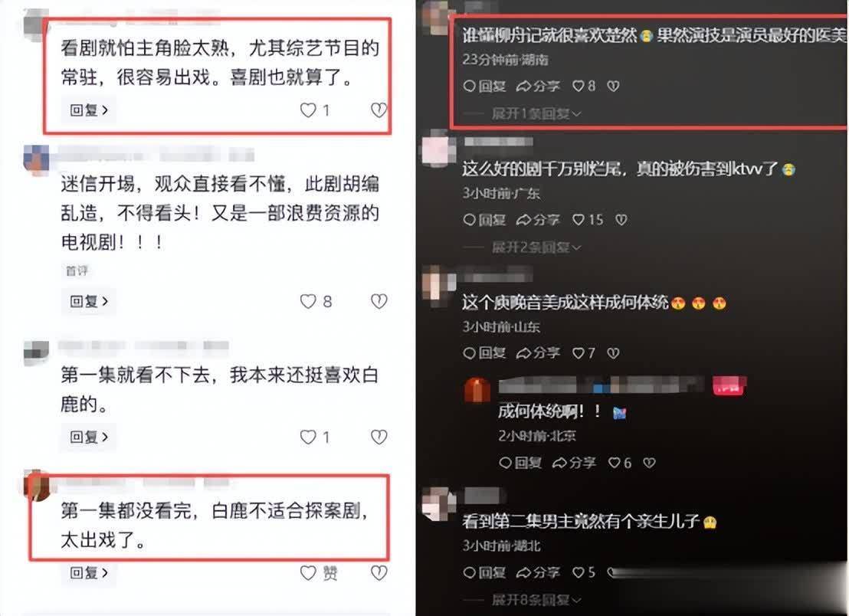Screen dimensions: 849x616
Task: Reply to the 白鹿不适合探案剧 comment
Action: coord(89,572)
